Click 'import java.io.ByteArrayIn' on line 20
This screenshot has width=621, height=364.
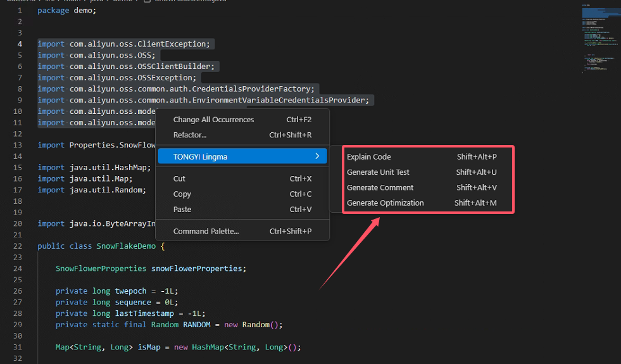[96, 223]
